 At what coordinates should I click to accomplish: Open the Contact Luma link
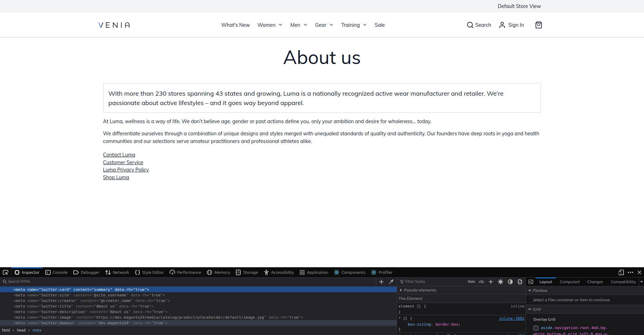coord(119,155)
